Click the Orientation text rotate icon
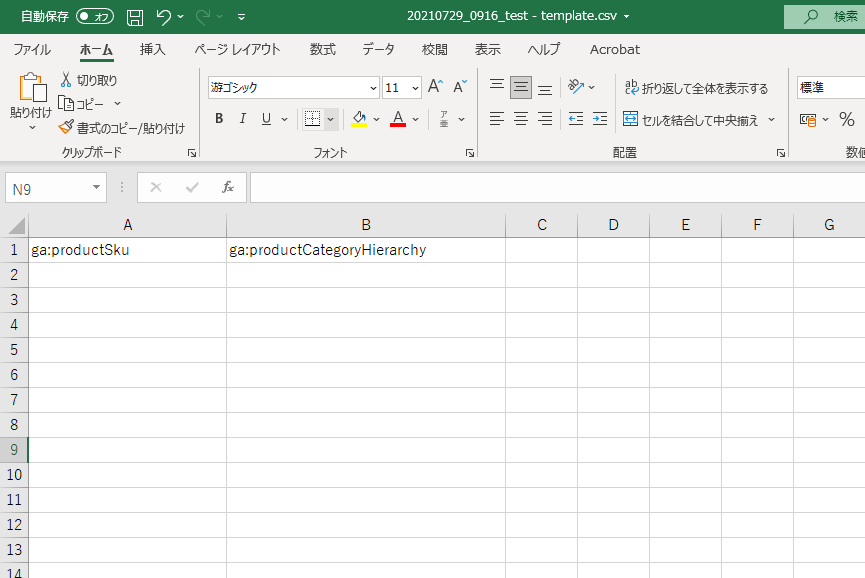Image resolution: width=865 pixels, height=578 pixels. (576, 87)
